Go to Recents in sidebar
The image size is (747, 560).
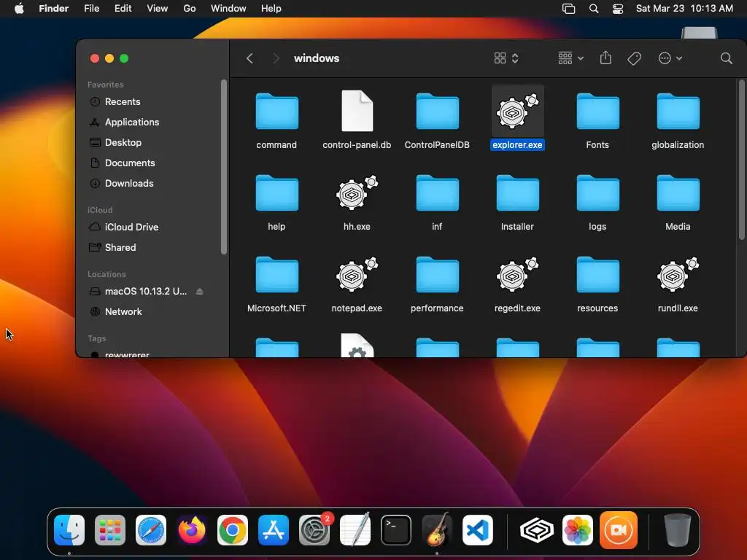coord(123,101)
